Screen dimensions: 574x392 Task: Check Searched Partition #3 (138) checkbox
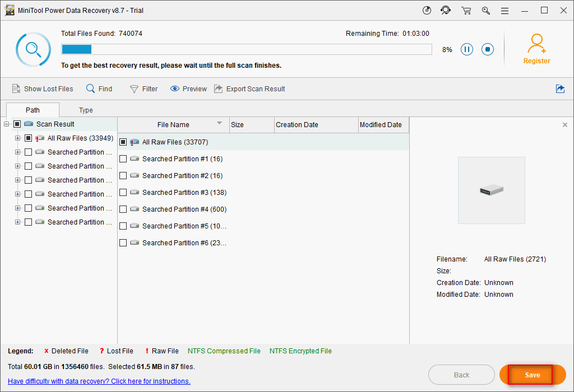(123, 192)
